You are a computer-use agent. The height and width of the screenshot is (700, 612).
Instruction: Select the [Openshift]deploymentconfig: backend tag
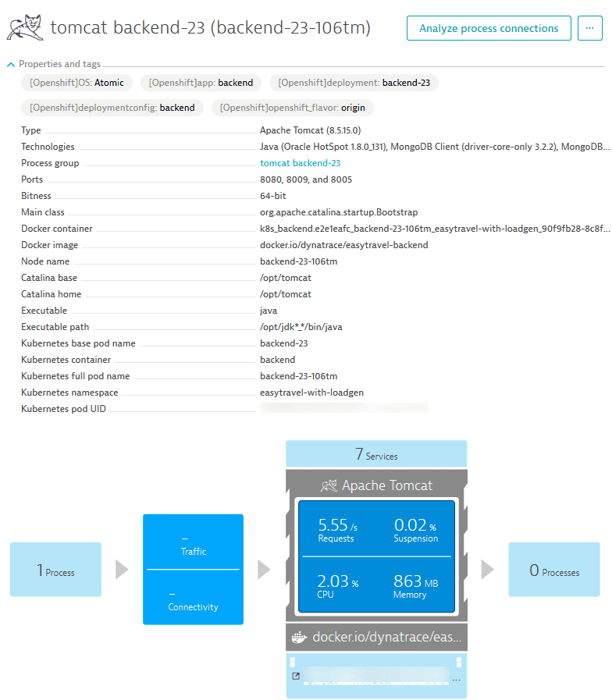112,108
